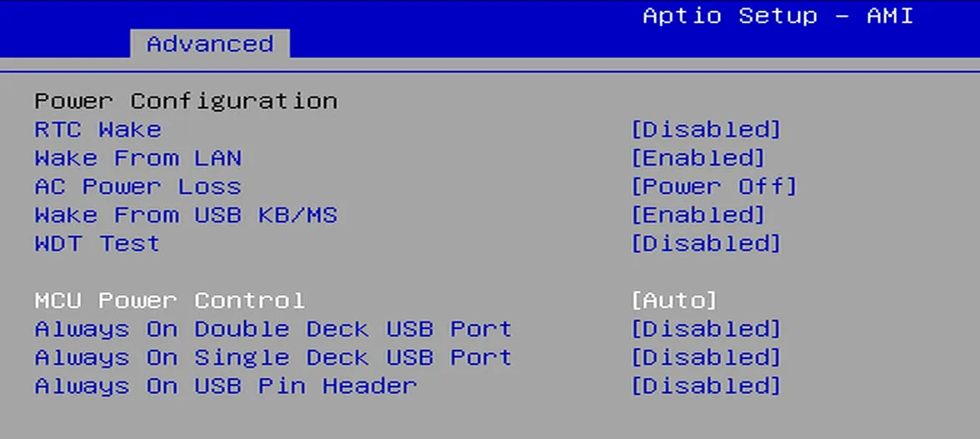Select Always On Double Deck USB Port
The image size is (980, 439).
272,329
